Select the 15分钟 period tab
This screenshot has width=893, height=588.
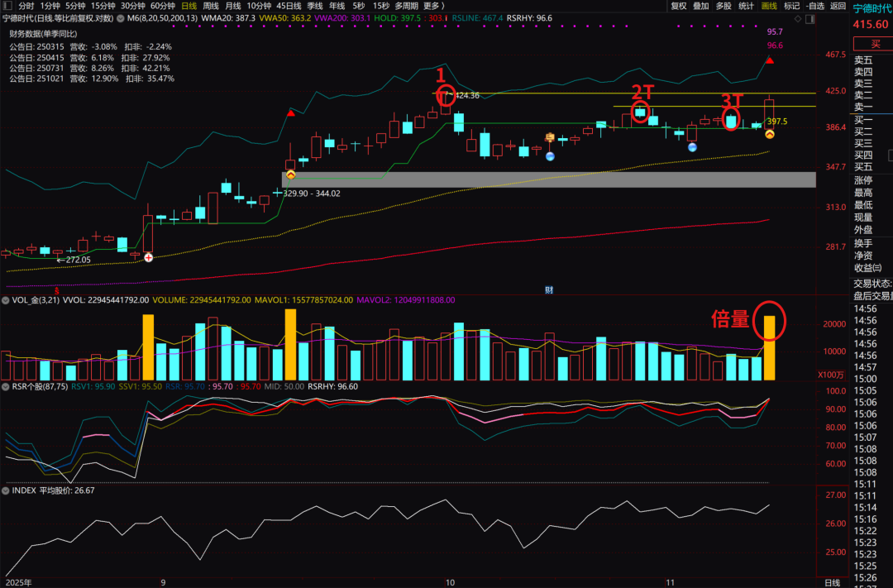tap(103, 6)
